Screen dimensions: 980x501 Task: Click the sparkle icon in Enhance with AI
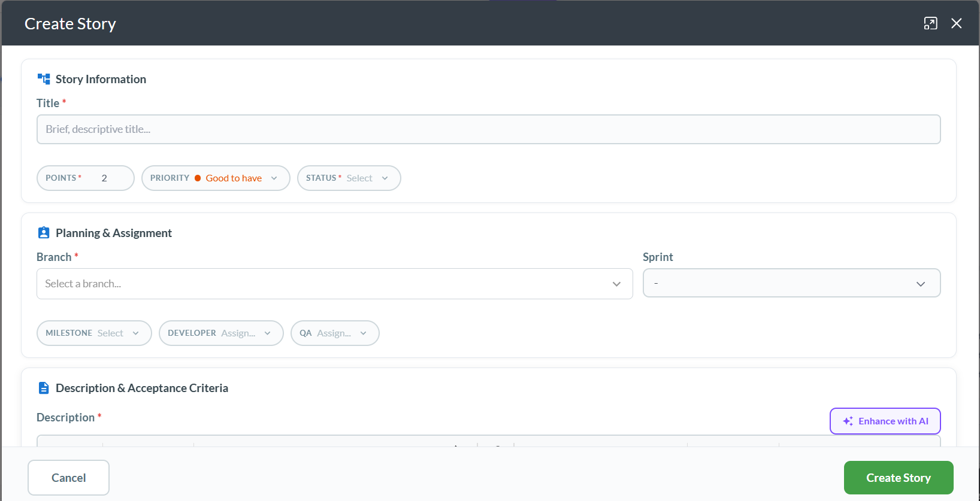848,421
